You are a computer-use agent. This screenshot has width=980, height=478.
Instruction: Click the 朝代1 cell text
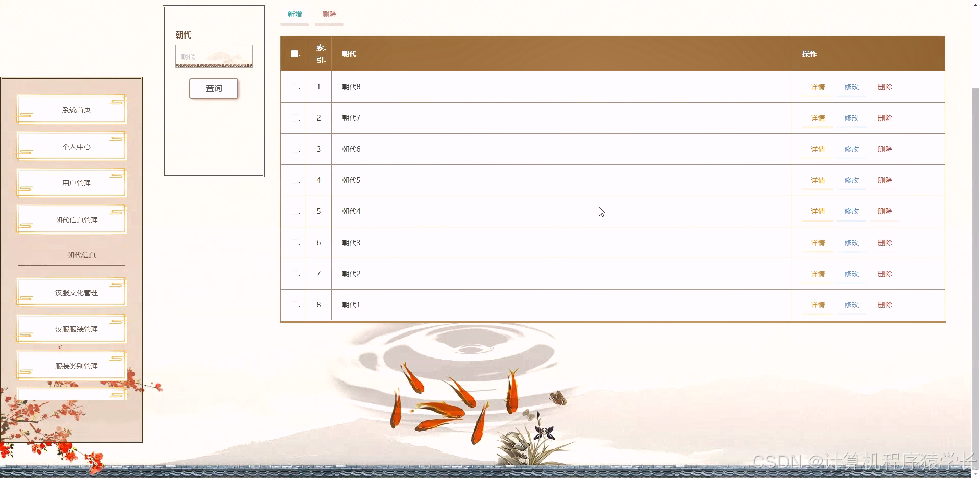coord(351,305)
